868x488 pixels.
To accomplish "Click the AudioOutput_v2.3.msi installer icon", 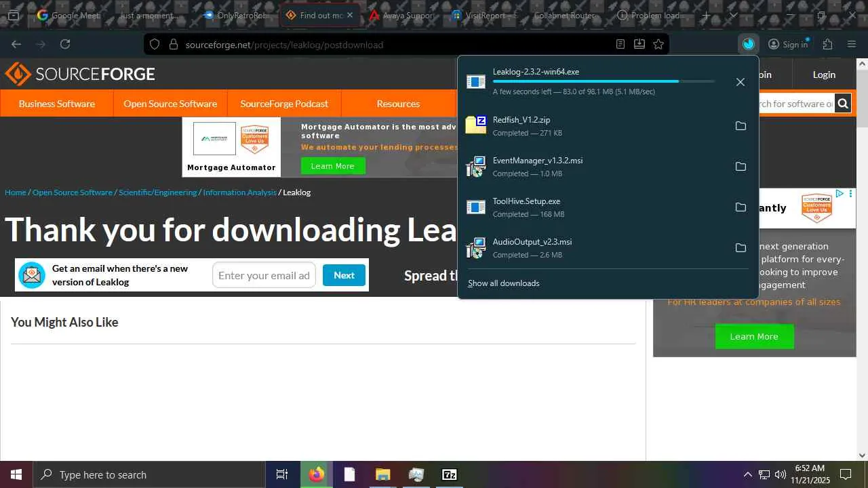I will [476, 248].
